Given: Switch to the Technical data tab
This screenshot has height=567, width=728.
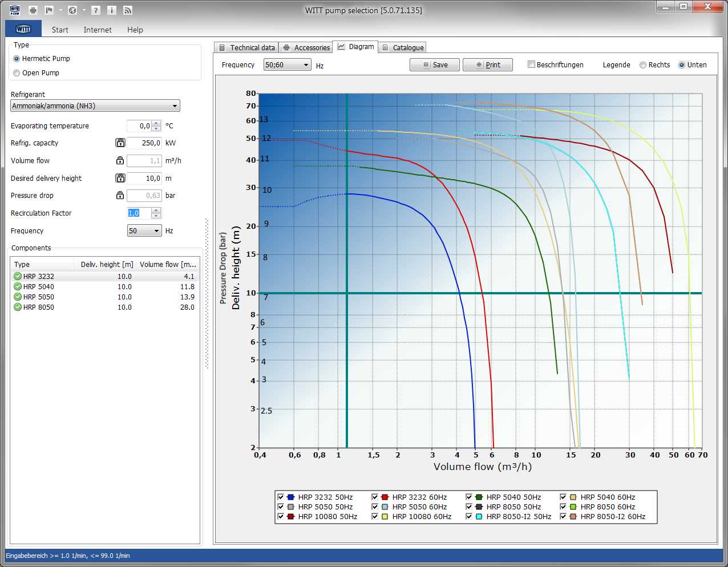Looking at the screenshot, I should 246,48.
